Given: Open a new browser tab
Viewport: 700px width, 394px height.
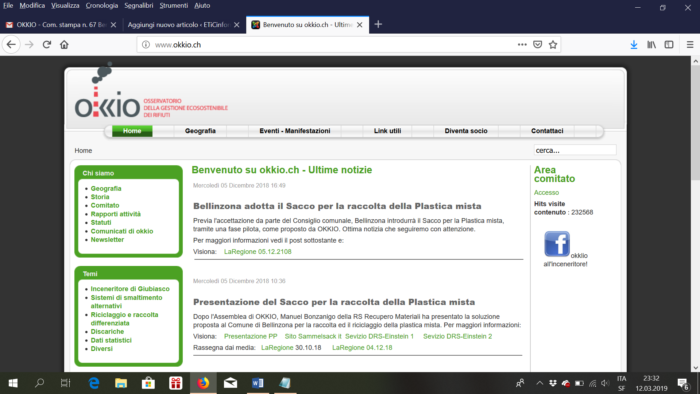Looking at the screenshot, I should [378, 25].
